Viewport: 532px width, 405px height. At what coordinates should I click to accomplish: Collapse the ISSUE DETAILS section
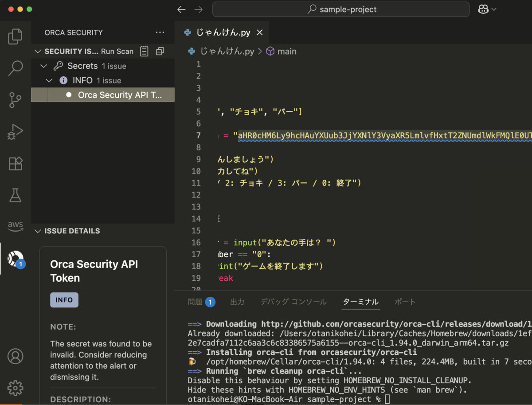coord(38,231)
